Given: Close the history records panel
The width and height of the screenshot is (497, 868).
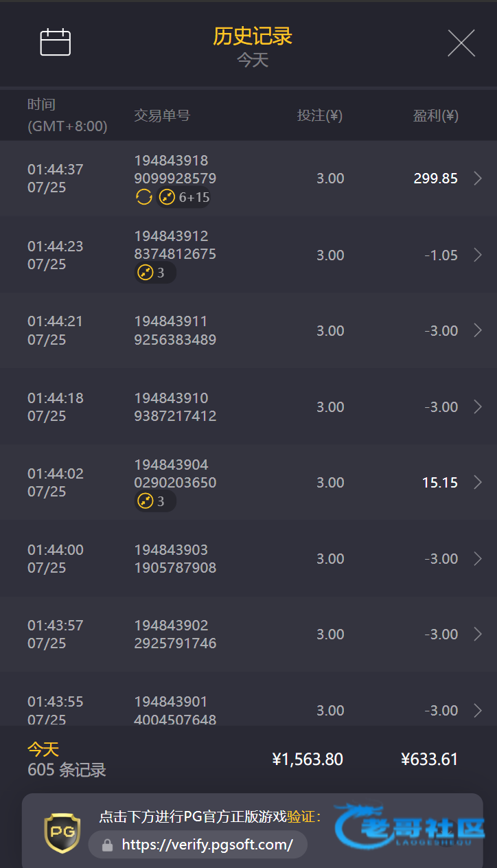Looking at the screenshot, I should [461, 43].
